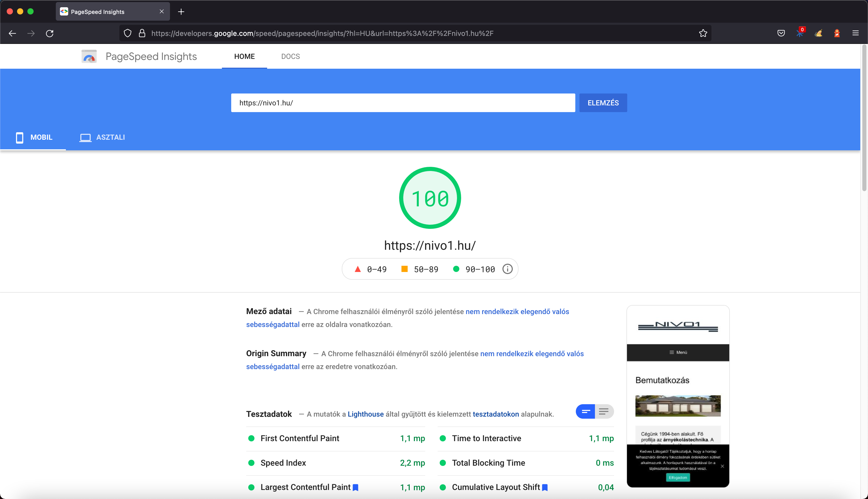Click the PageSpeed Insights logo icon

coord(89,57)
